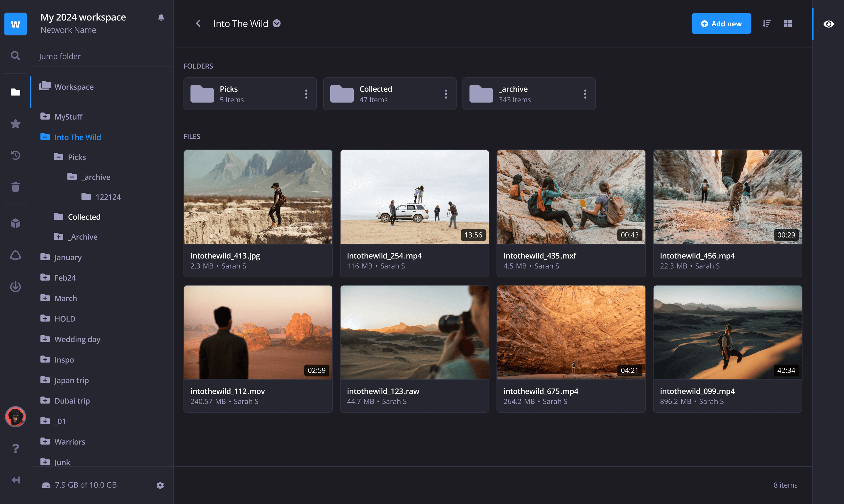Toggle the preview eye panel
This screenshot has width=844, height=504.
pos(829,23)
